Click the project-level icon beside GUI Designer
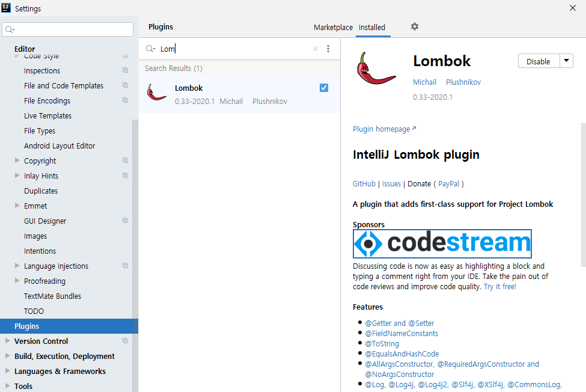The image size is (586, 392). [x=125, y=221]
